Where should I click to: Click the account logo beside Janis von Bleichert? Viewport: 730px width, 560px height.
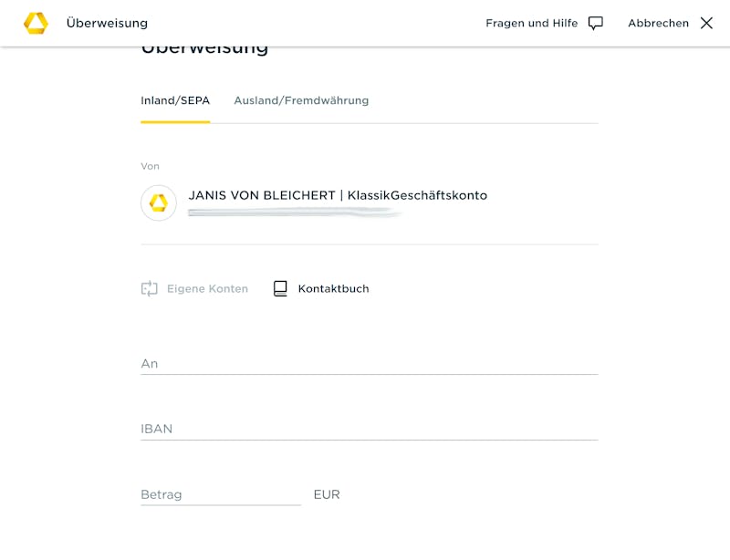(x=159, y=203)
